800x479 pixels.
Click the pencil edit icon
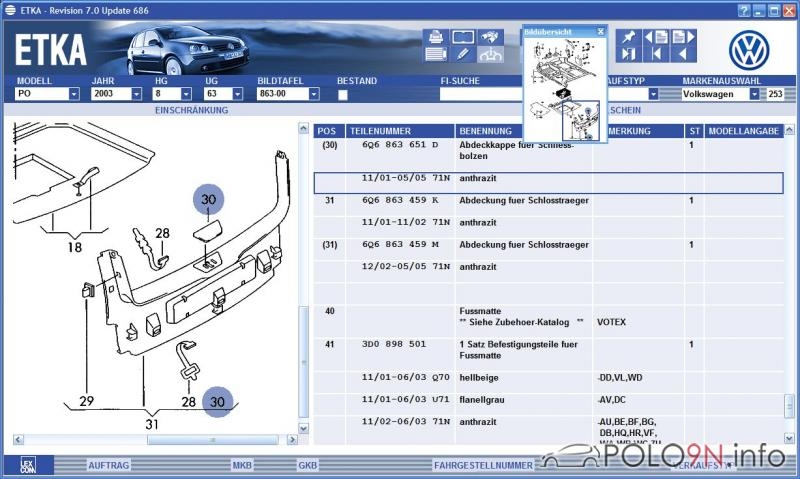click(462, 55)
